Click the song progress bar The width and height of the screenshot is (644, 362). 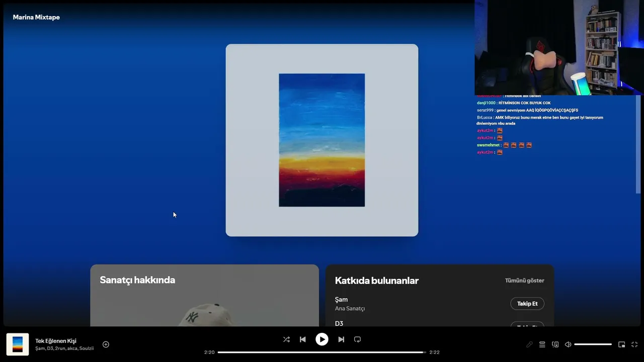[x=322, y=352]
